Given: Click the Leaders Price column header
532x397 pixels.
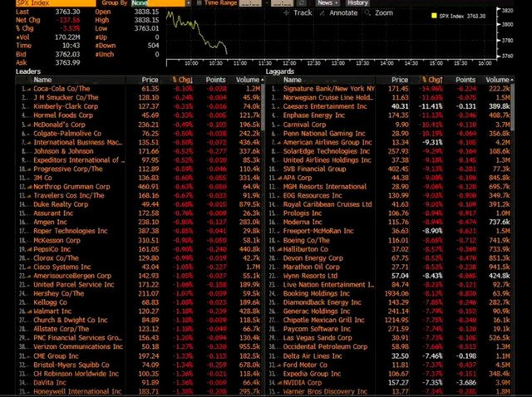Looking at the screenshot, I should pos(150,80).
